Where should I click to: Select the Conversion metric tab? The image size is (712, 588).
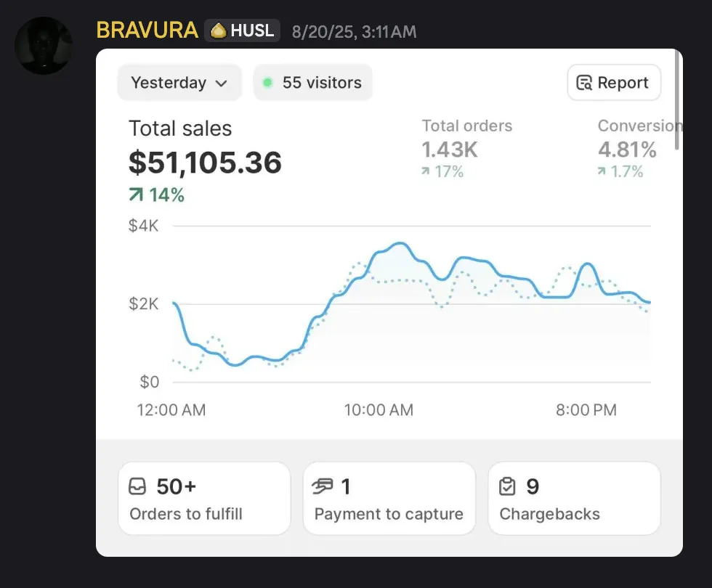click(639, 148)
